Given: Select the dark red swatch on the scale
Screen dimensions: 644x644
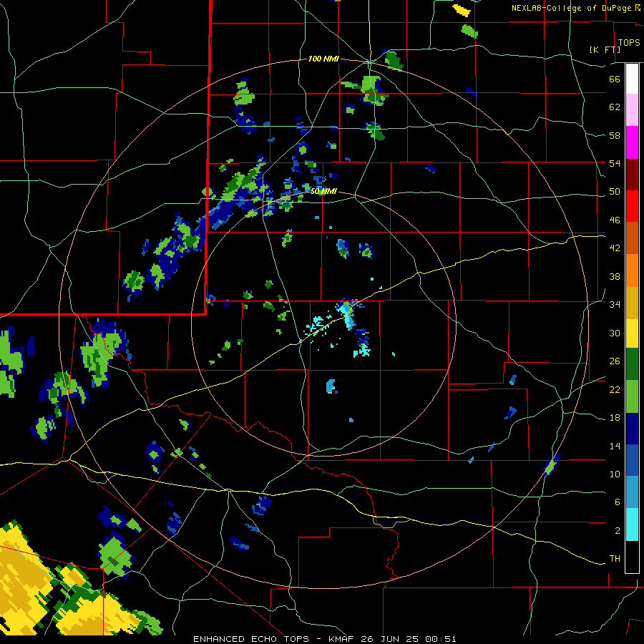Looking at the screenshot, I should coord(632,175).
